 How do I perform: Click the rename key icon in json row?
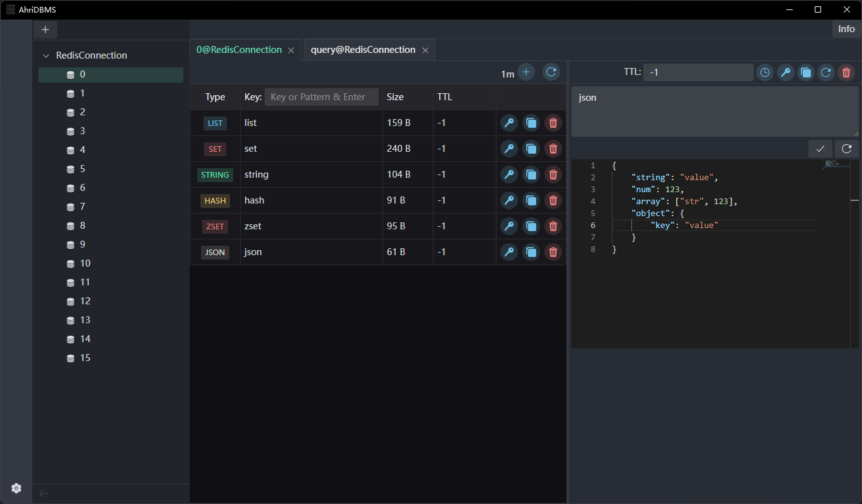(509, 252)
